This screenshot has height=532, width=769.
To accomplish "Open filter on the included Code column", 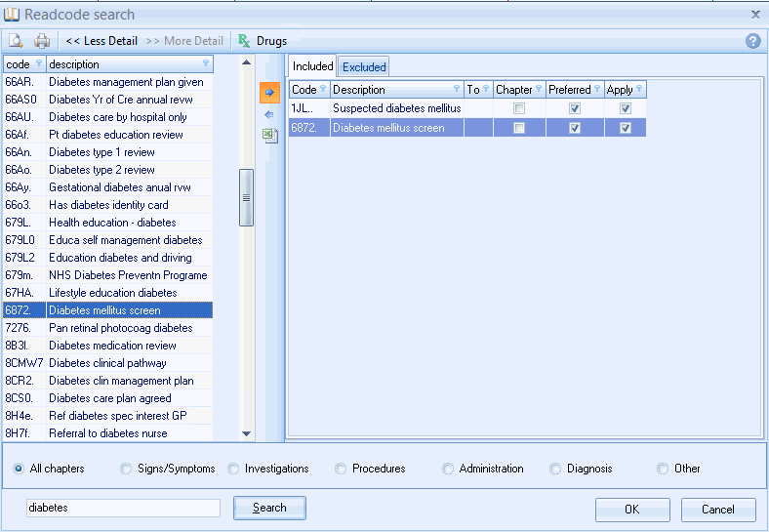I will pos(323,90).
